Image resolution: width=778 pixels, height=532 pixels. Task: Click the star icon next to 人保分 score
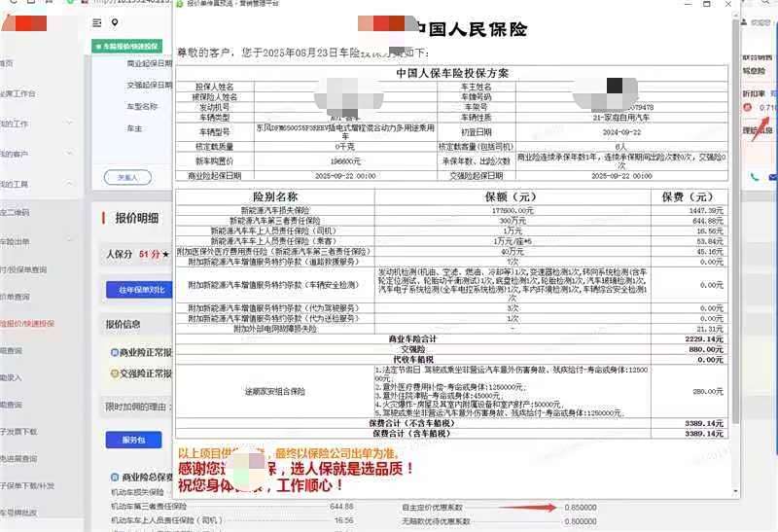165,254
